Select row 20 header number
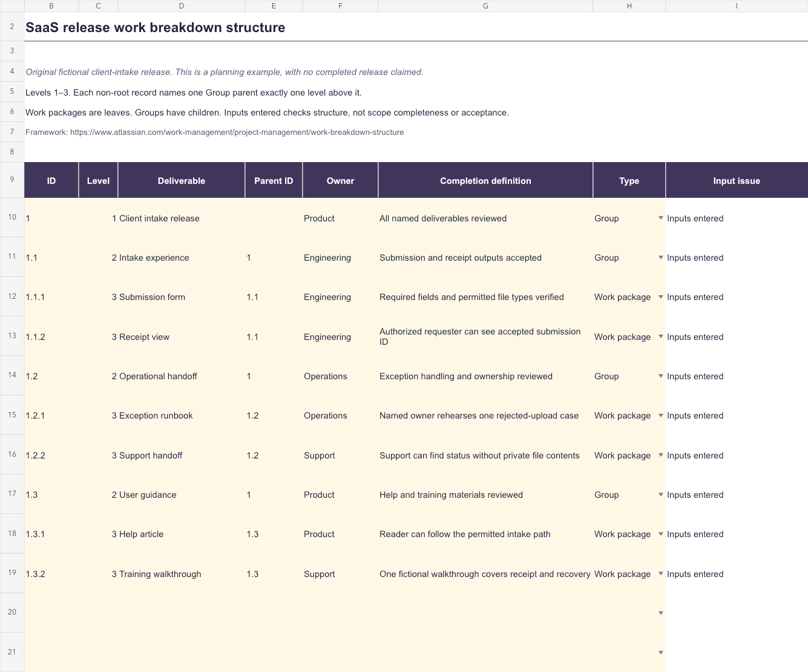Screen dimensions: 808x672 12,612
